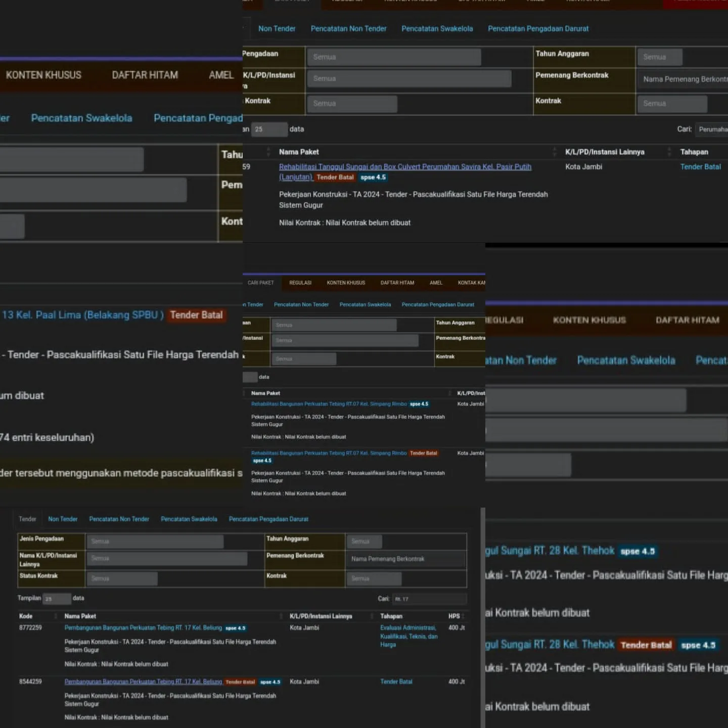The width and height of the screenshot is (728, 728).
Task: Click Tender Batal badge beside Paal Lima package
Action: [196, 315]
